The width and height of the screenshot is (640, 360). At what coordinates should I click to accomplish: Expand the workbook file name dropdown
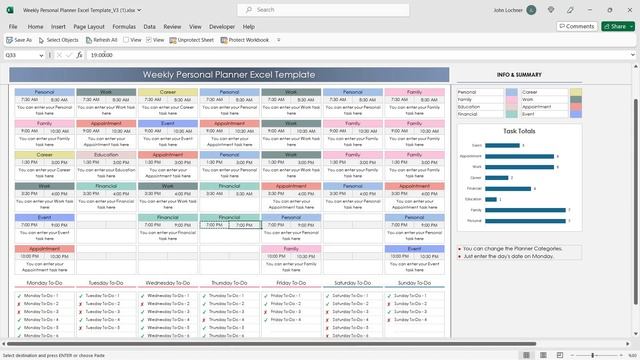click(139, 10)
